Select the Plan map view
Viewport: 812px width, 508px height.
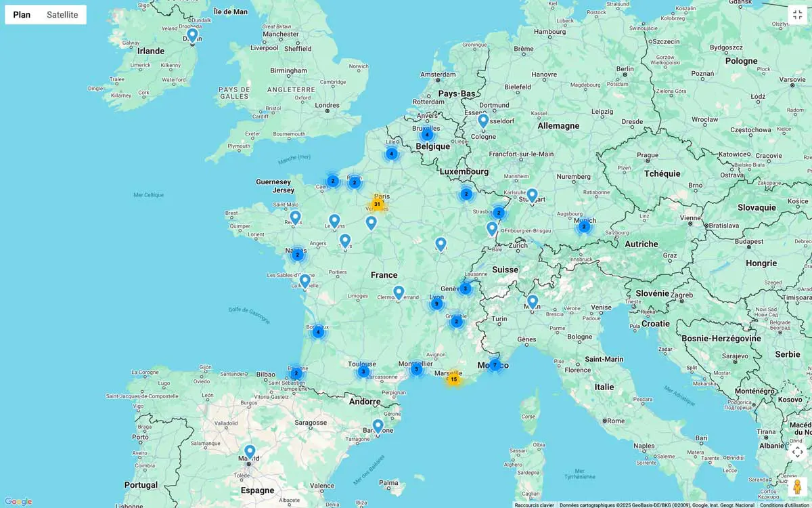[22, 15]
